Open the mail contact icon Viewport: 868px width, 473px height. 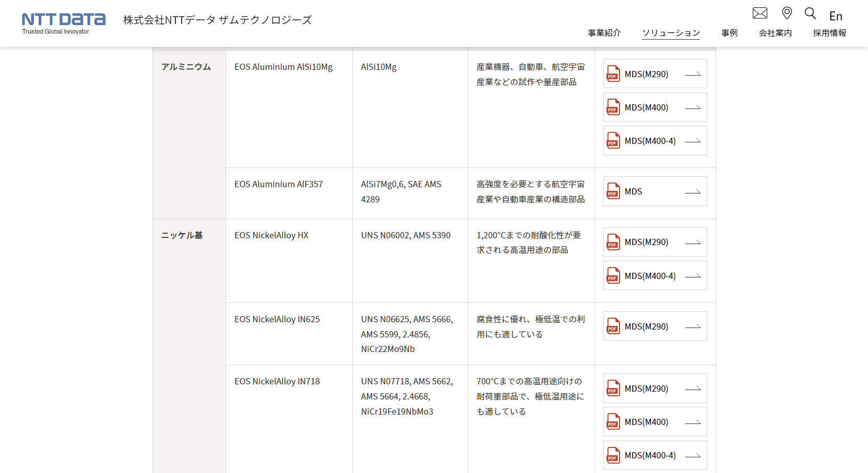(x=759, y=13)
